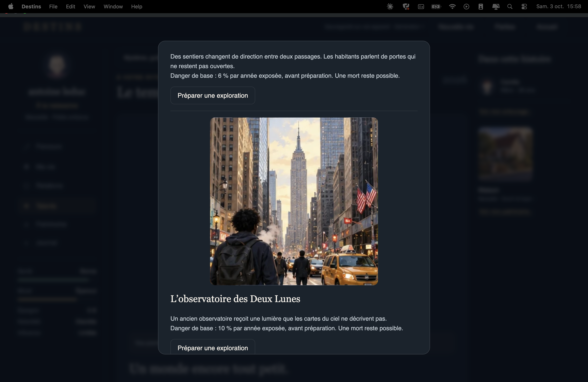The width and height of the screenshot is (588, 382).
Task: Click the text Danger de base : 6 %
Action: [x=199, y=76]
